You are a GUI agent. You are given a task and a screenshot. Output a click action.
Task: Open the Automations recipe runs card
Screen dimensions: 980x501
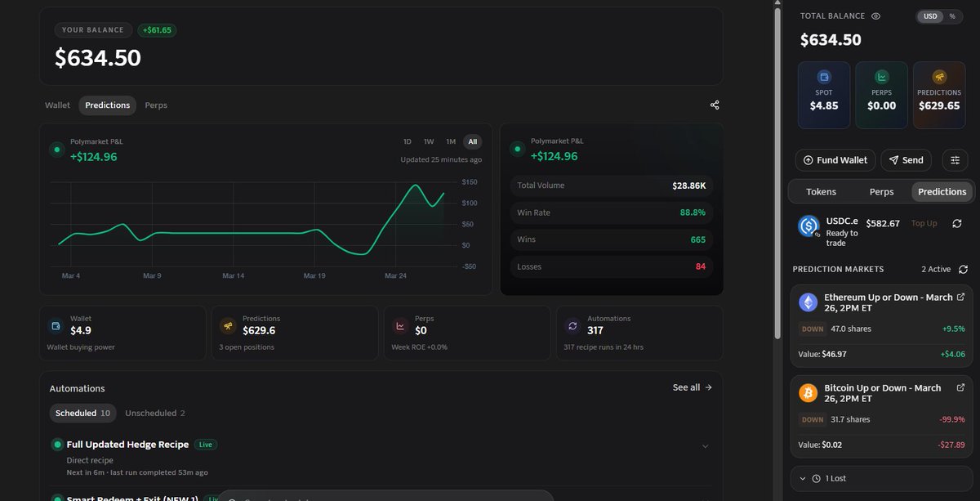(x=639, y=333)
